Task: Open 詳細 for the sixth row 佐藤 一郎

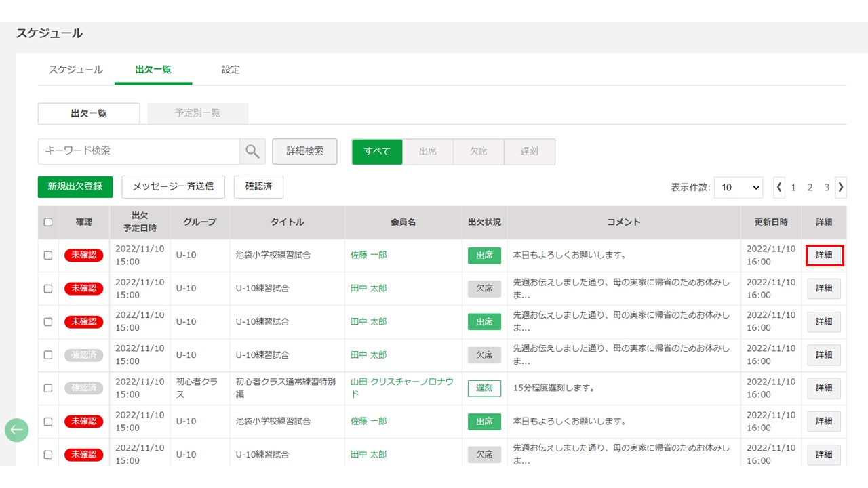Action: coord(824,422)
